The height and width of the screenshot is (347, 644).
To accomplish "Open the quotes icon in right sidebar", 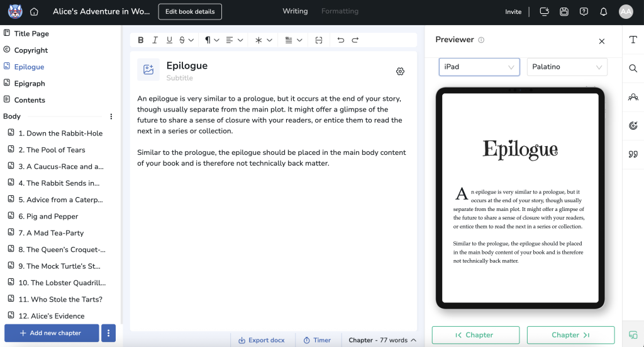I will point(633,154).
